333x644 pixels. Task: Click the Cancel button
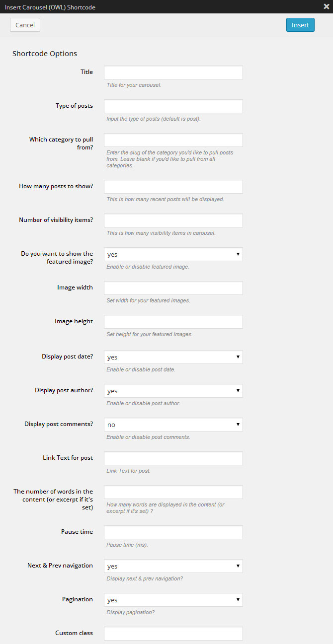(x=25, y=25)
